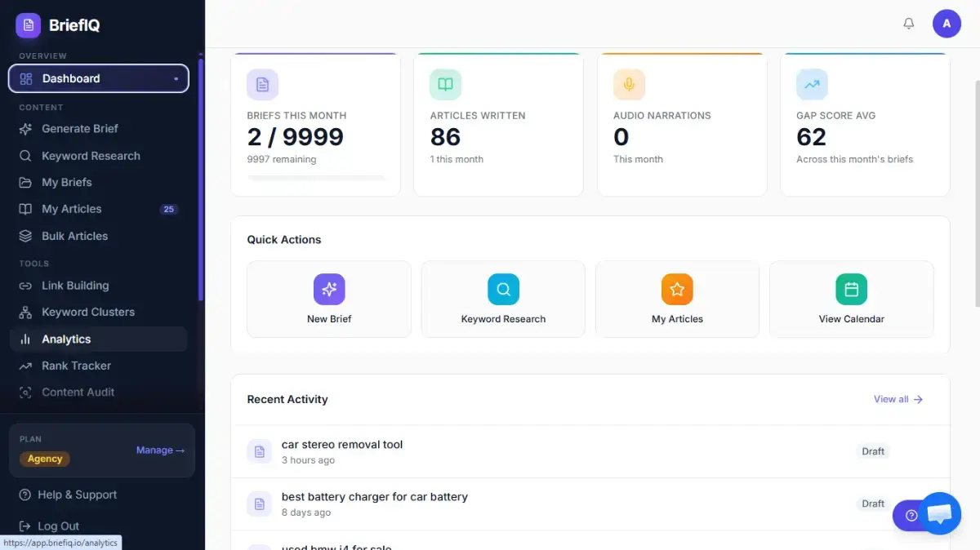
Task: Click the New Brief quick action card
Action: pyautogui.click(x=329, y=299)
